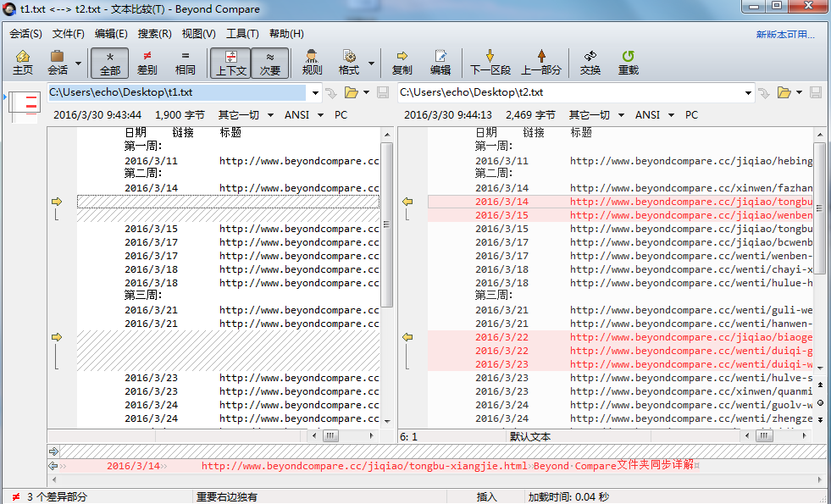The height and width of the screenshot is (504, 831).
Task: Click the 复制 (Copy) toolbar icon
Action: tap(404, 63)
